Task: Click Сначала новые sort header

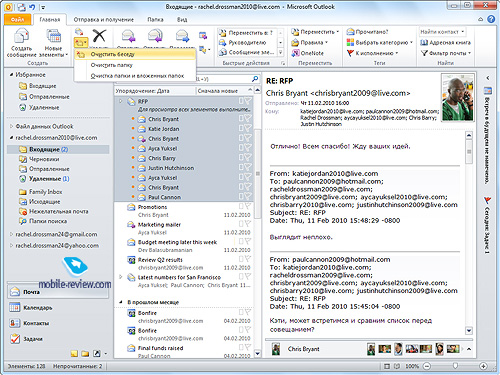Action: tap(224, 91)
